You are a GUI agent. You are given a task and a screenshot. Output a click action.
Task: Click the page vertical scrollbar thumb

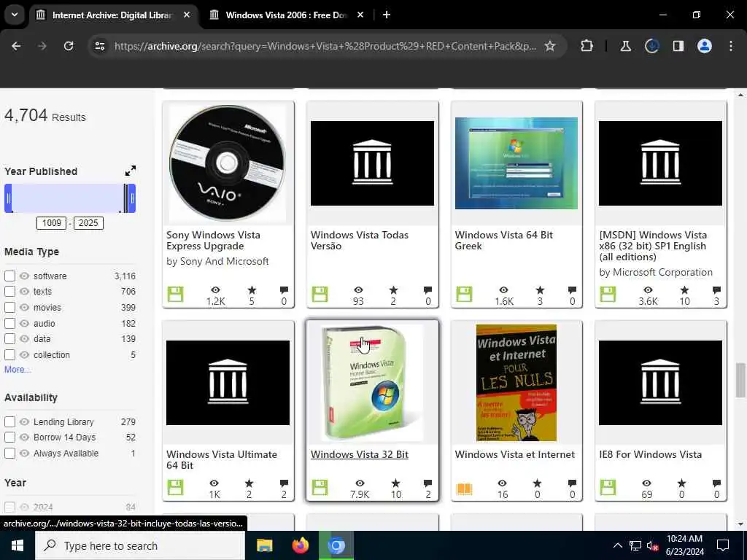(x=740, y=379)
